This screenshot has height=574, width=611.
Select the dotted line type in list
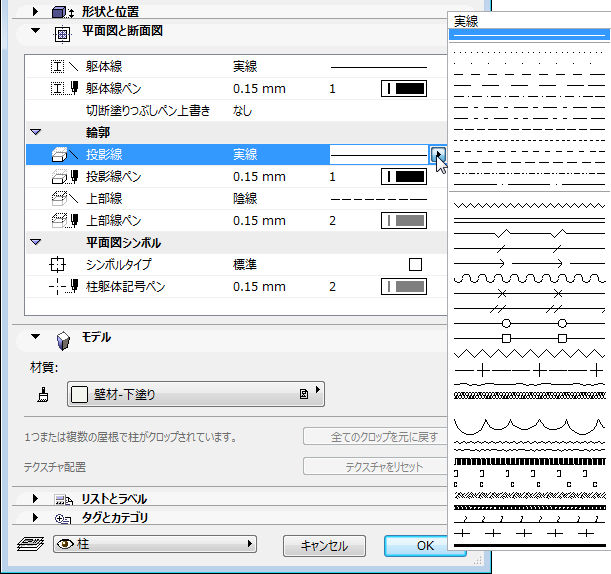pos(529,52)
